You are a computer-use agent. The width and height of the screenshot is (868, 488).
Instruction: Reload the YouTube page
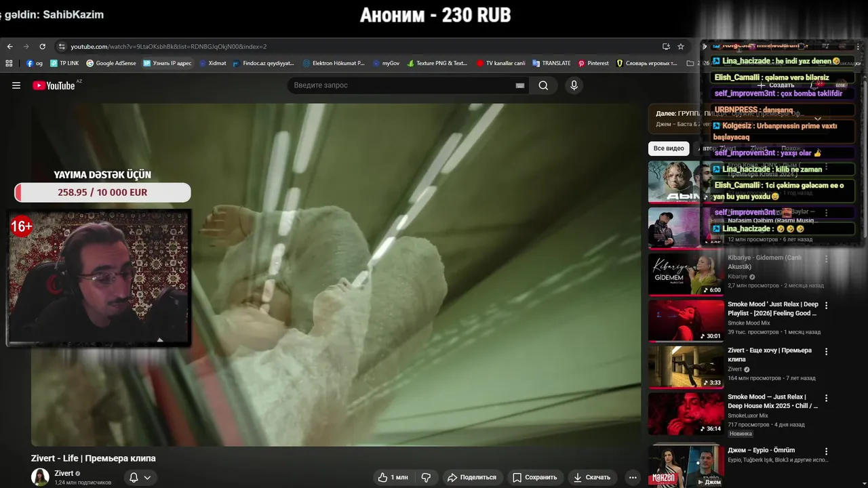coord(42,47)
